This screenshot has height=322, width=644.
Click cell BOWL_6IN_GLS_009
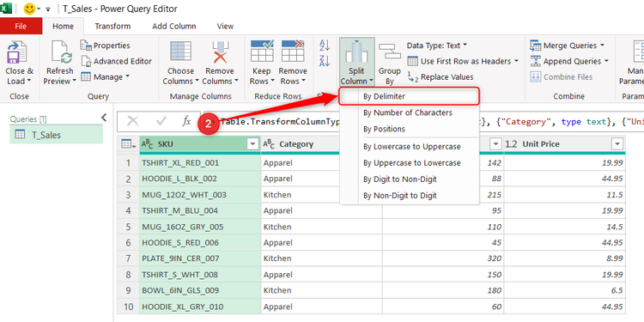(x=200, y=290)
